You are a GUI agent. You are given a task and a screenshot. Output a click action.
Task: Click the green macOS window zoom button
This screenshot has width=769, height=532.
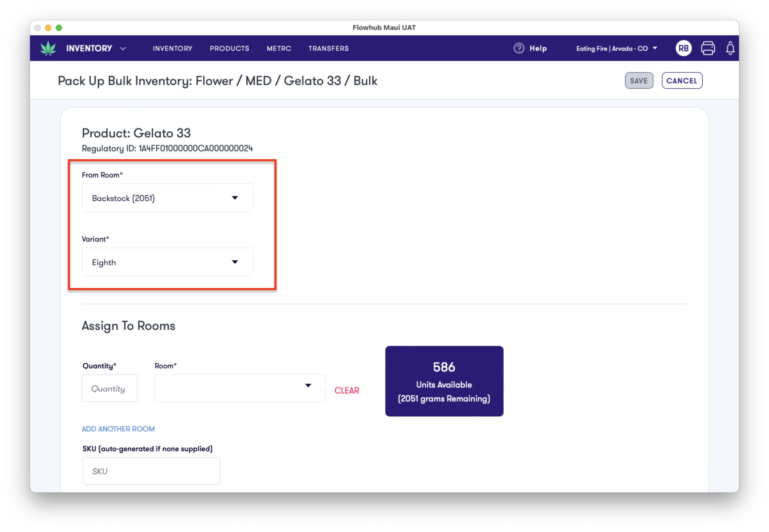point(59,28)
